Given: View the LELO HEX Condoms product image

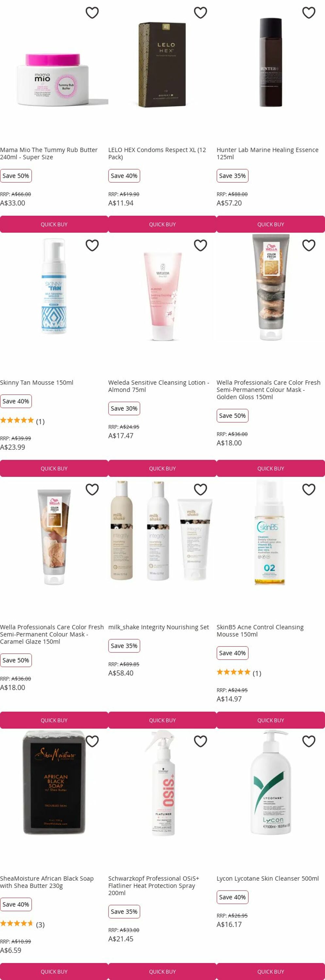Looking at the screenshot, I should (x=162, y=65).
